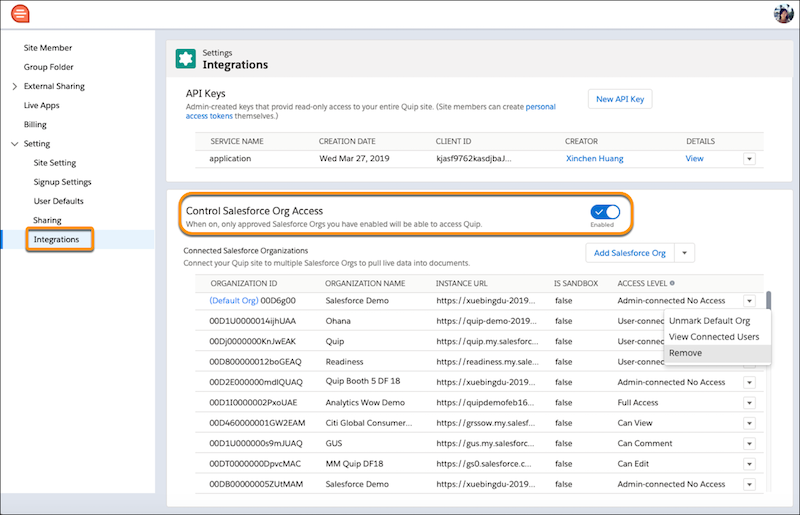Select User Defaults in sidebar
This screenshot has height=515, width=800.
(x=58, y=201)
